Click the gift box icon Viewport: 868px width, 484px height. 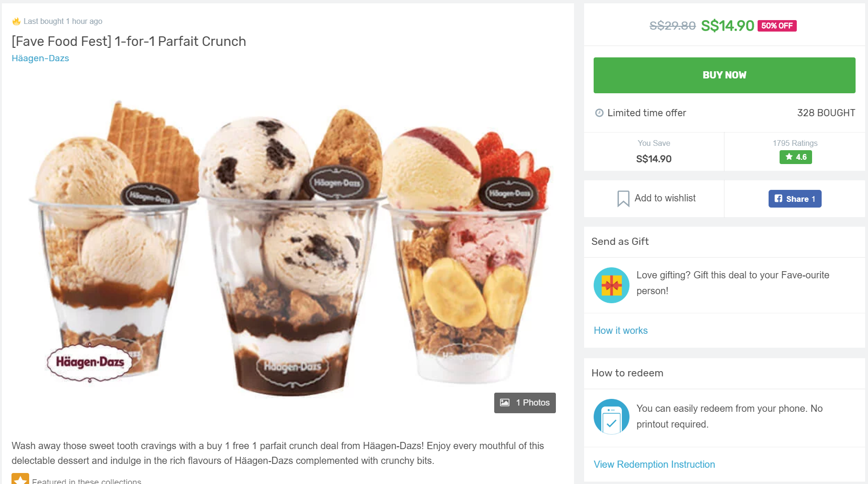(x=611, y=285)
